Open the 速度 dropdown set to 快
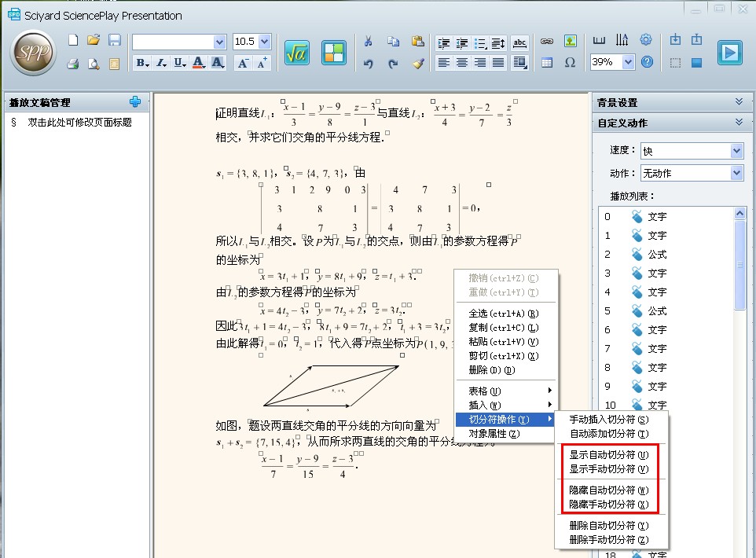Image resolution: width=756 pixels, height=558 pixels. click(736, 151)
